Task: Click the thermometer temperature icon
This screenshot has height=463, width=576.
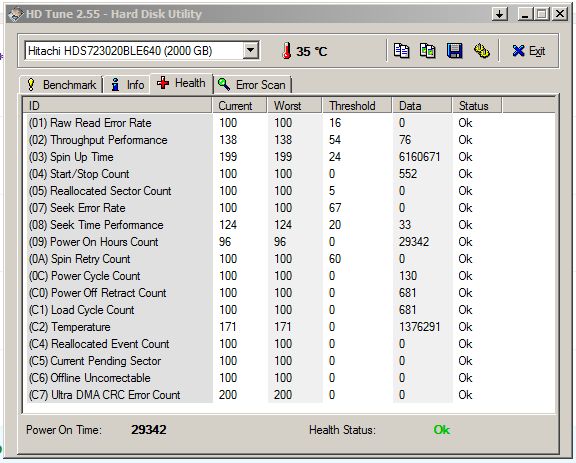Action: tap(287, 51)
